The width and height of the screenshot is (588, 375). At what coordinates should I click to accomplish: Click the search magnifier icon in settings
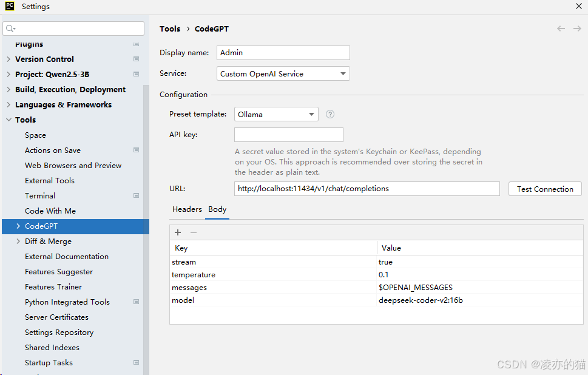[10, 29]
